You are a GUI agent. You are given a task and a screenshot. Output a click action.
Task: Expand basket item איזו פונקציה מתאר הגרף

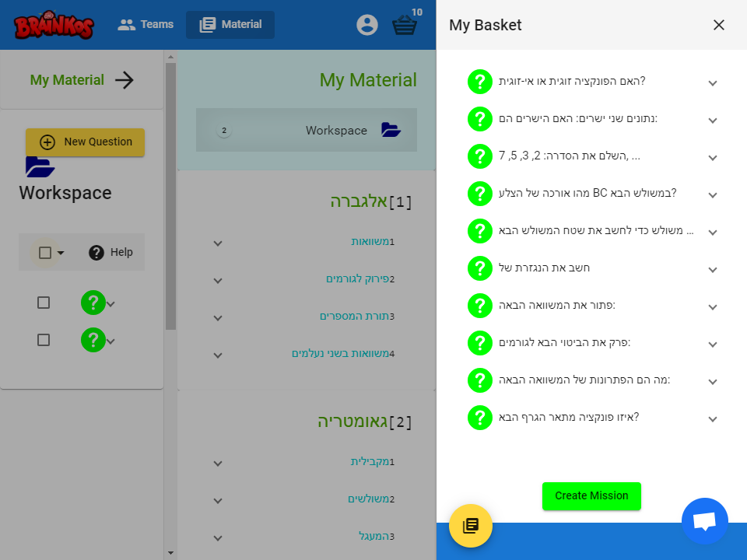pos(712,419)
